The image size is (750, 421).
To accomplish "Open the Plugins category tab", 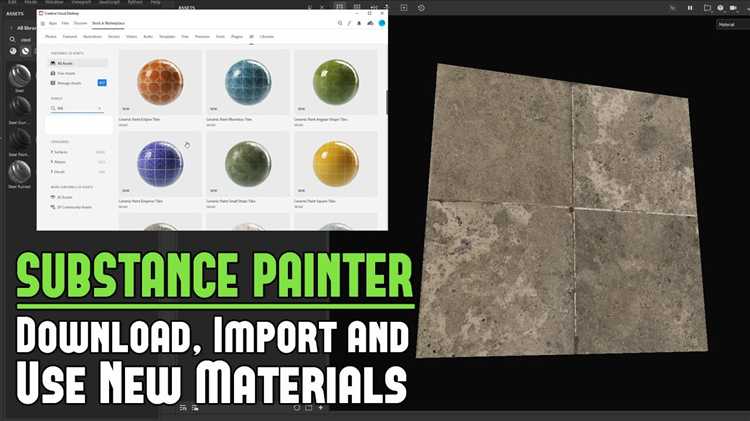I will pyautogui.click(x=237, y=36).
